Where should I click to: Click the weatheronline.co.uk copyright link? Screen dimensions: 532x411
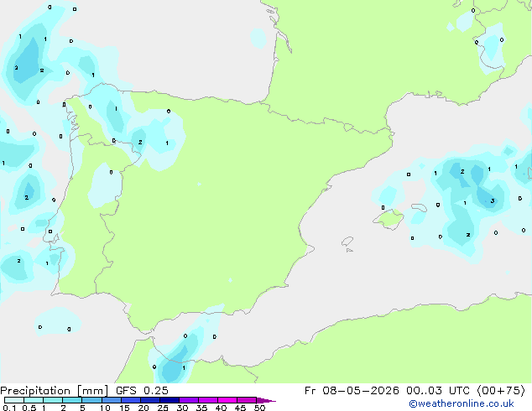[x=462, y=403]
